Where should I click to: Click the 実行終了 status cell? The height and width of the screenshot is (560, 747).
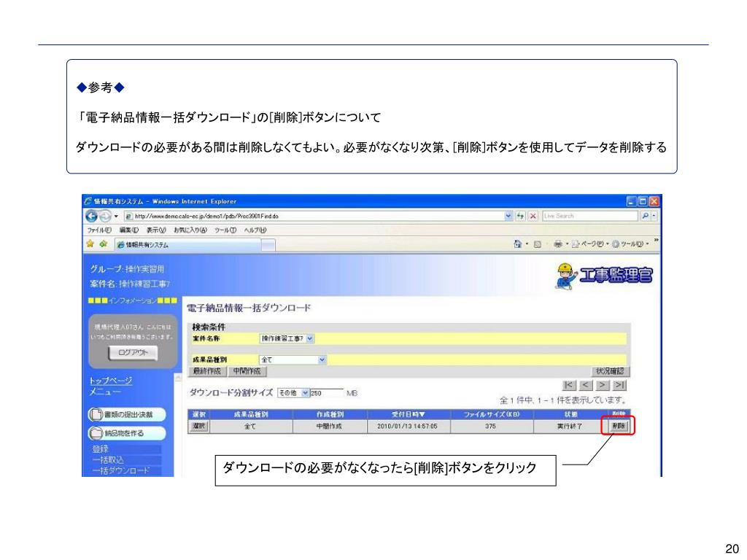coord(570,426)
